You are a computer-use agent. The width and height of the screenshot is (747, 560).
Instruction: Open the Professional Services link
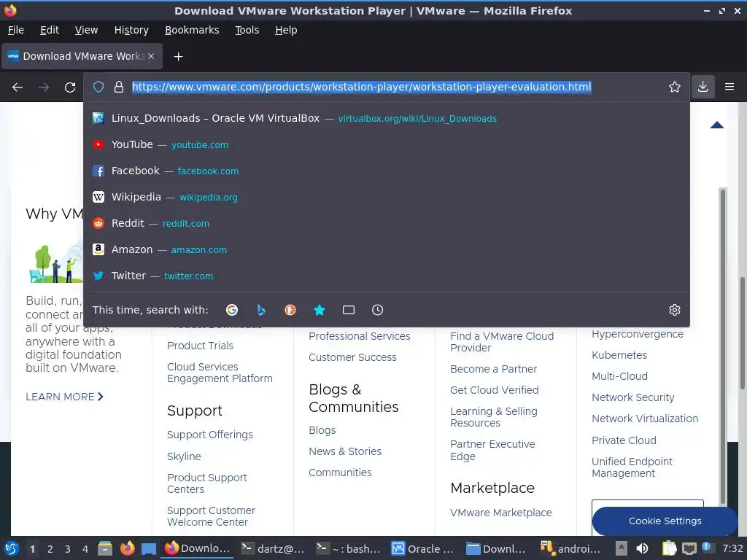(359, 336)
